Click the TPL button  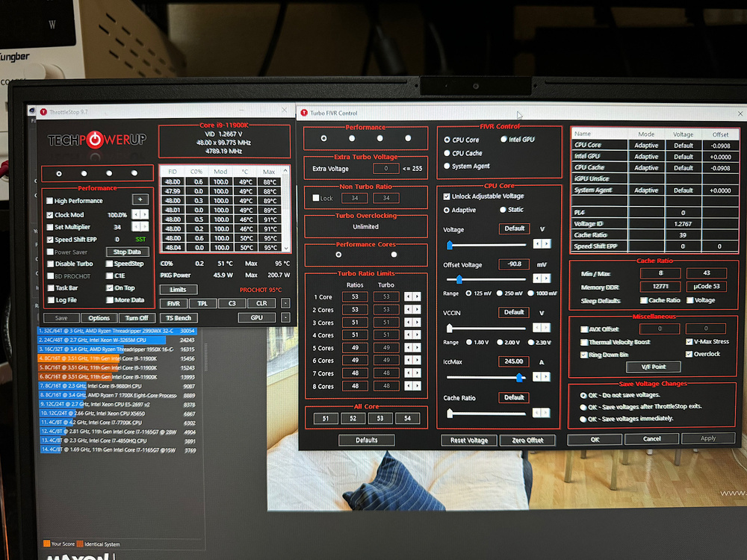tap(202, 303)
